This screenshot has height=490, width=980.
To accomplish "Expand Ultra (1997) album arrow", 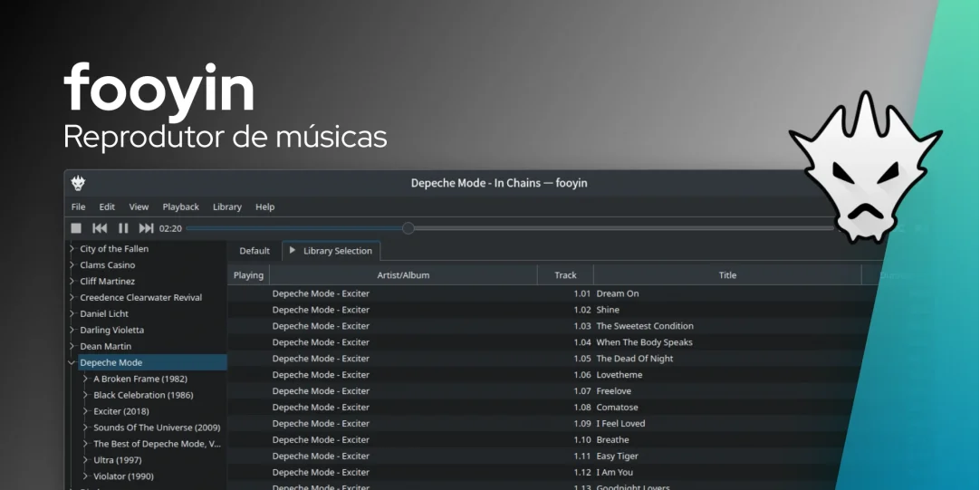I will coord(86,460).
